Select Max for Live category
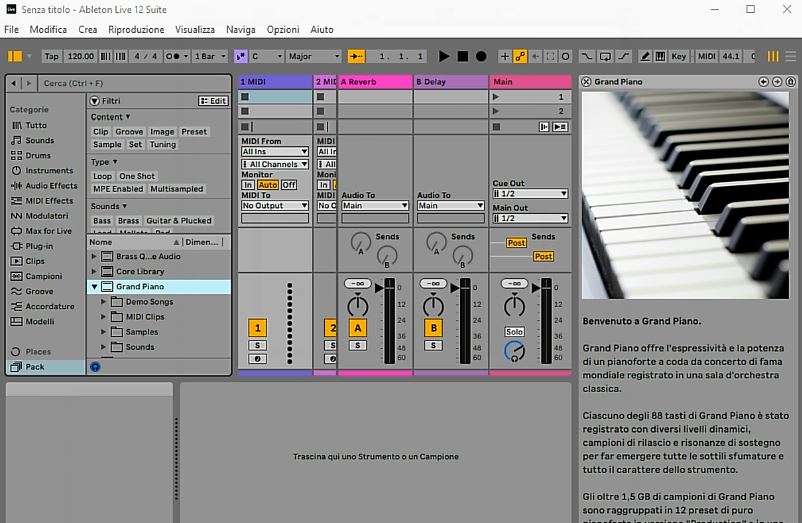 pyautogui.click(x=48, y=231)
